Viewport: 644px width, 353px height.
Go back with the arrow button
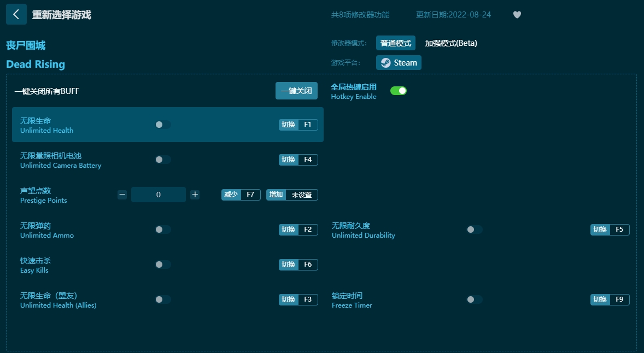pyautogui.click(x=16, y=14)
